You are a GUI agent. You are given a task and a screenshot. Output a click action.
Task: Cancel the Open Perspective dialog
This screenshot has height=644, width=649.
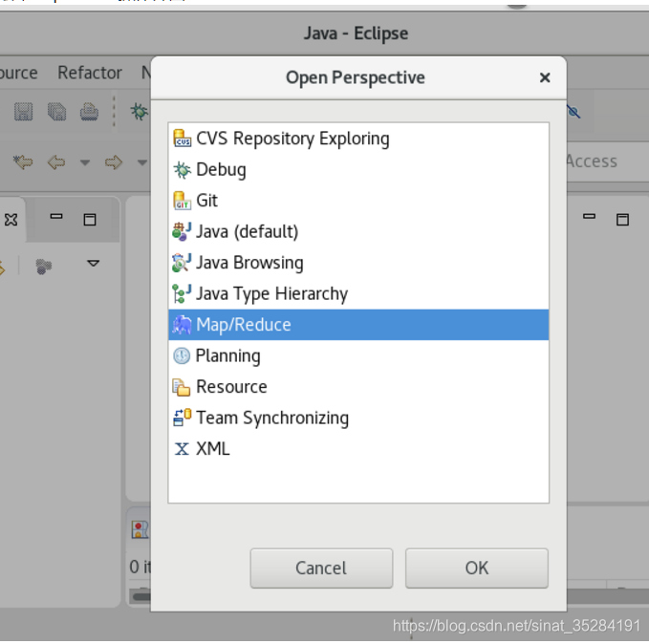point(321,569)
